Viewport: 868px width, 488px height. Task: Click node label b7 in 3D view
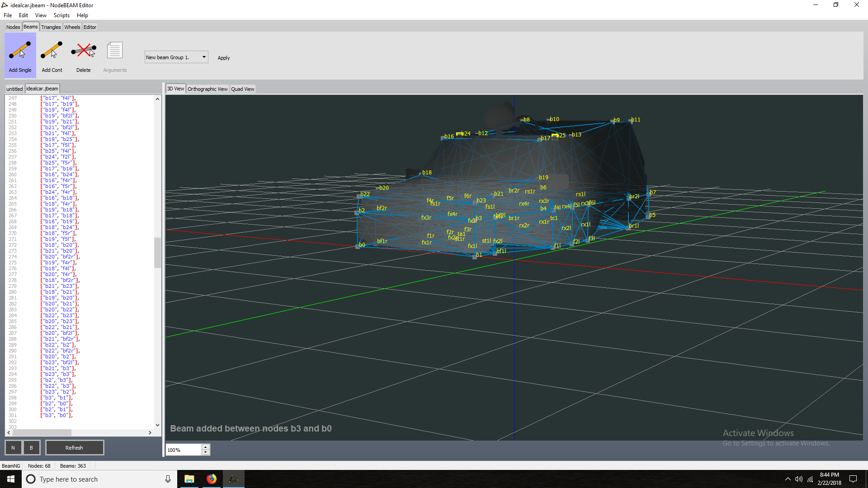tap(652, 192)
